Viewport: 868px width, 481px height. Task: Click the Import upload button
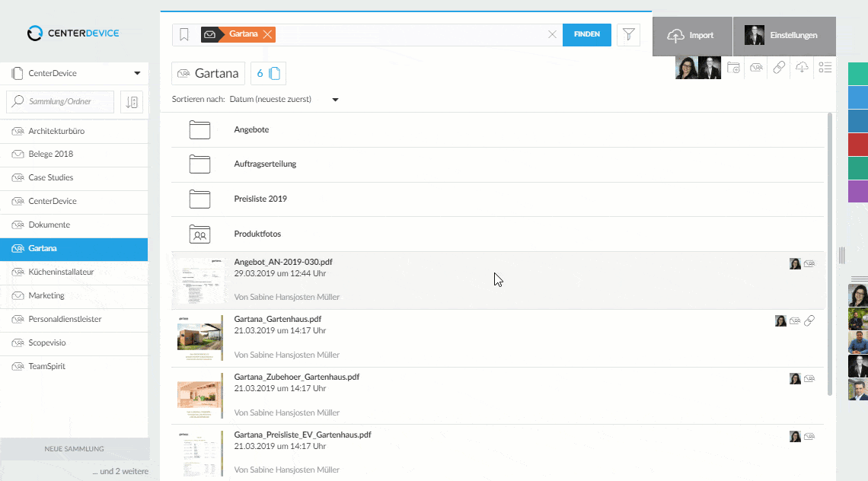693,36
